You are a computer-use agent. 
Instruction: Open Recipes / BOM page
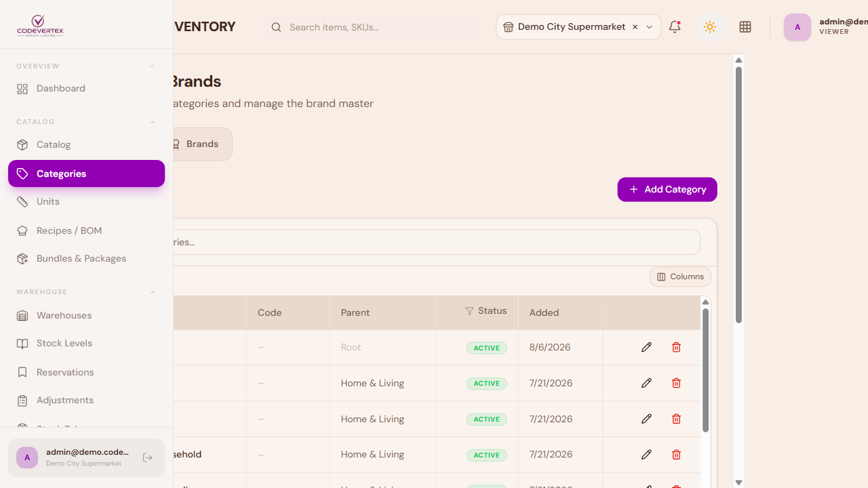[x=86, y=230]
